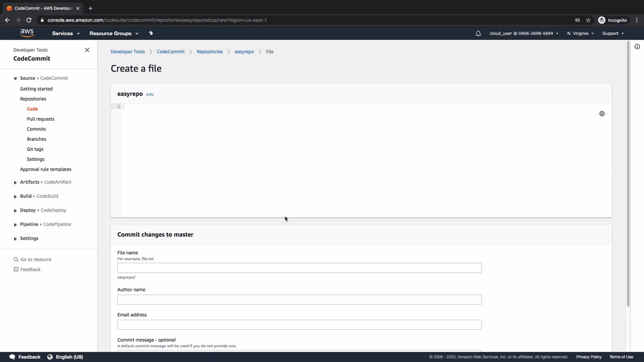Open the N. Virginia region selector
Screen dimensions: 644x362
pyautogui.click(x=580, y=33)
